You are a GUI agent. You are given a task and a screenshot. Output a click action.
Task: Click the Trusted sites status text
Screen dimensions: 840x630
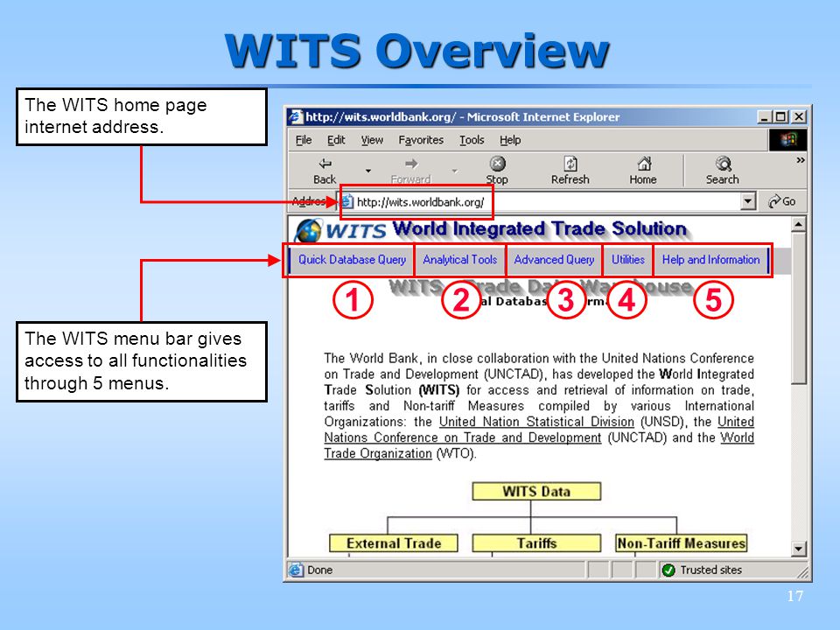pyautogui.click(x=710, y=570)
